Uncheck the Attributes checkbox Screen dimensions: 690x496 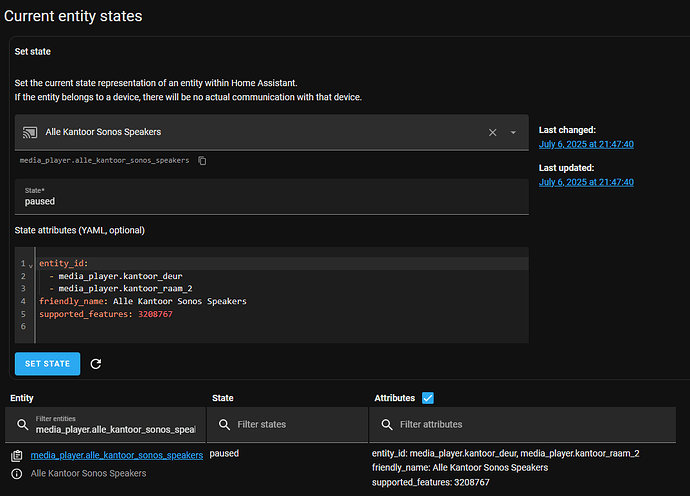point(428,398)
